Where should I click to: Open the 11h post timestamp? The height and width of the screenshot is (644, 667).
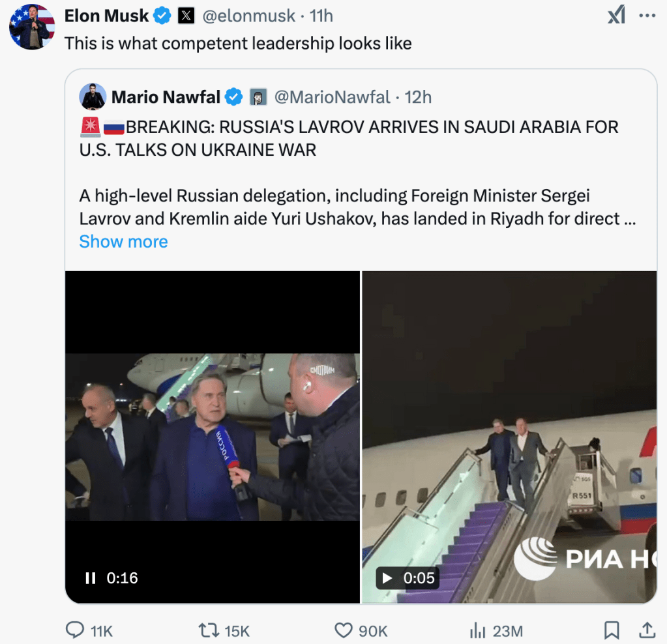pyautogui.click(x=321, y=16)
